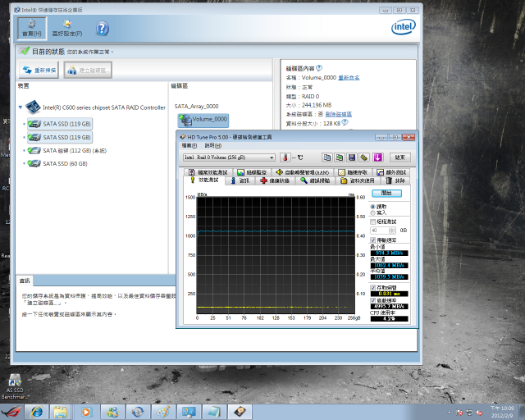Switch to the Error Scan tab
Viewport: 525px width, 420px height.
[315, 180]
